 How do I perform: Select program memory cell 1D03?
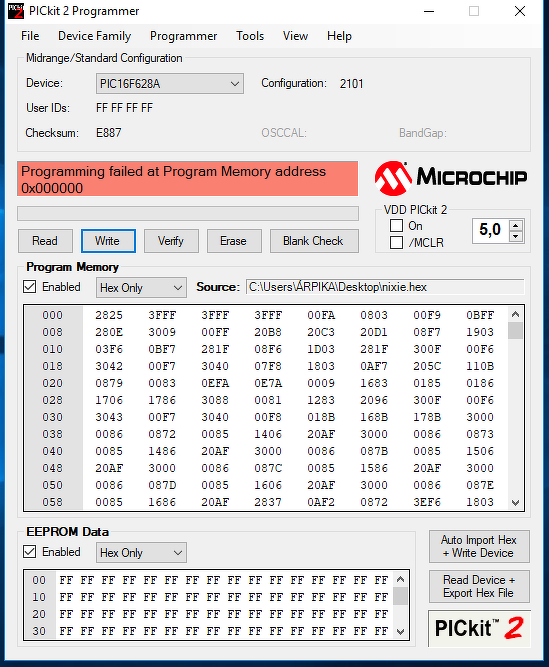[x=321, y=349]
